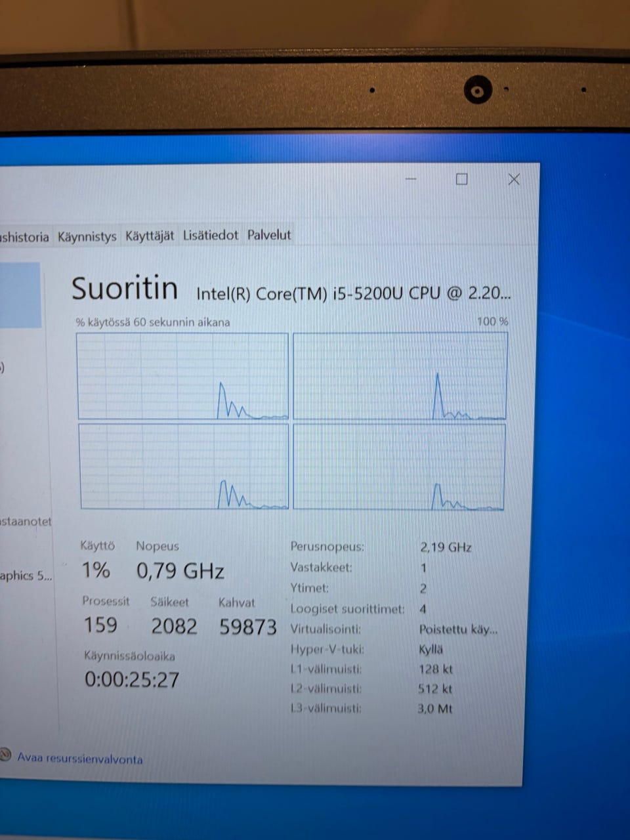This screenshot has width=630, height=840.
Task: Click the 0,79 GHz speed value
Action: click(x=180, y=571)
